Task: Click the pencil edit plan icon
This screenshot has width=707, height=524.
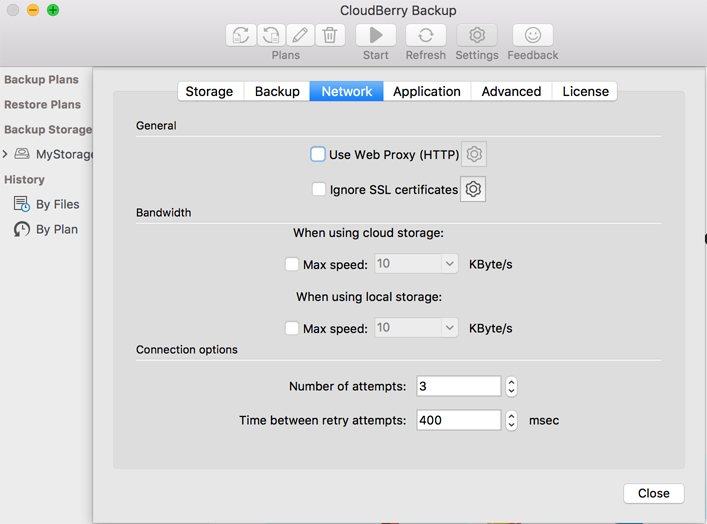Action: 300,35
